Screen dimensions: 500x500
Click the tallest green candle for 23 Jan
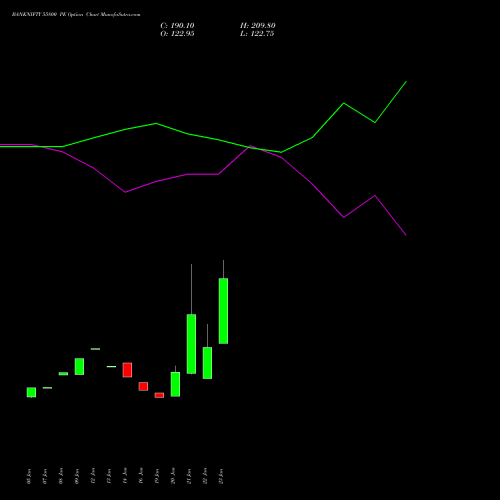pos(223,311)
